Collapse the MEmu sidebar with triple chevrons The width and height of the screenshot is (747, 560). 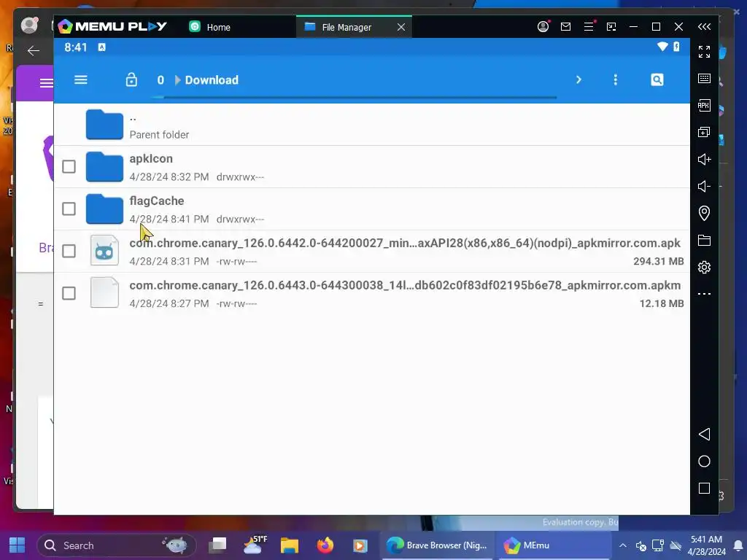click(704, 27)
